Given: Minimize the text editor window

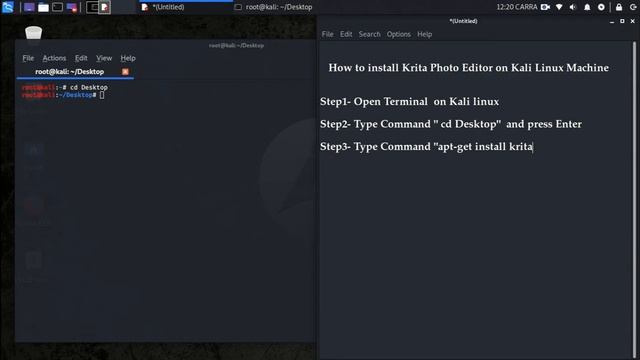Looking at the screenshot, I should [x=611, y=21].
